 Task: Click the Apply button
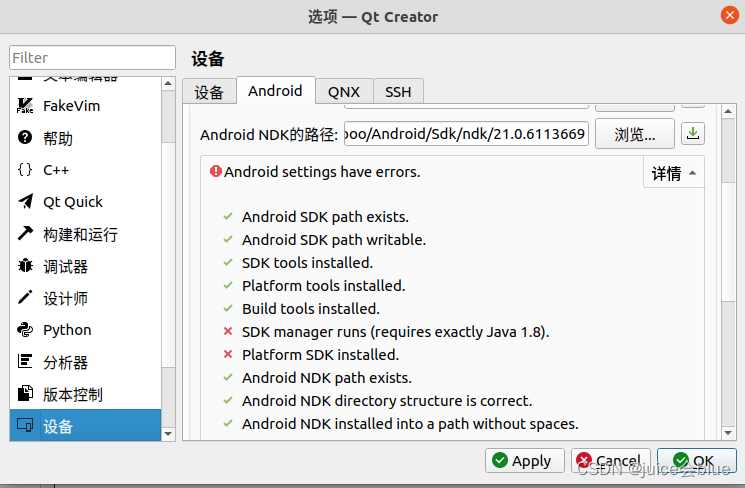(x=525, y=460)
